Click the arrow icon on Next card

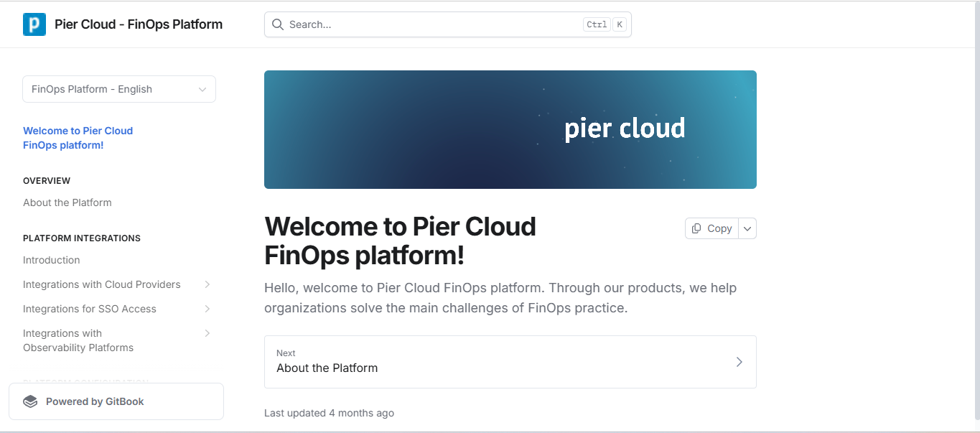739,362
